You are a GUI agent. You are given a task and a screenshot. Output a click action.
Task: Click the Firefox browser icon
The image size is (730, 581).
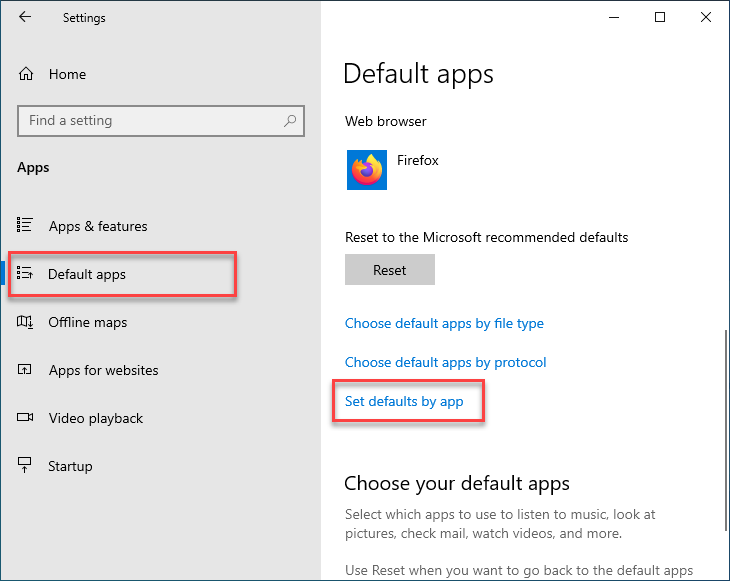tap(367, 170)
